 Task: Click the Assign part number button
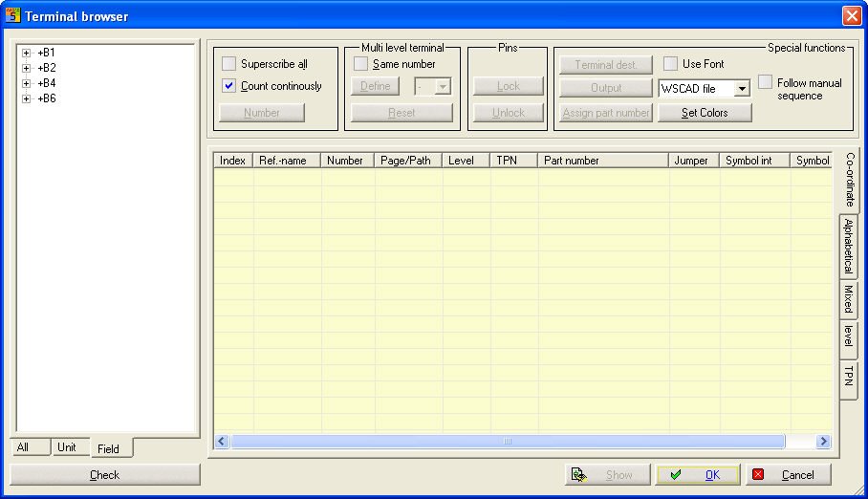[606, 113]
